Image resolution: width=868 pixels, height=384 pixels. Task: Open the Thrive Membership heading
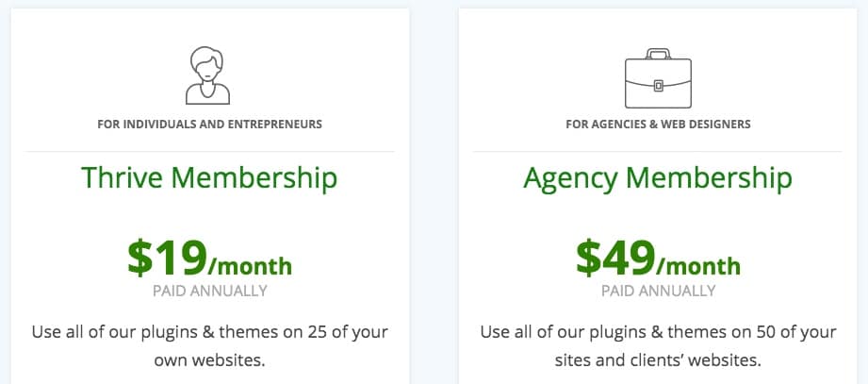209,177
